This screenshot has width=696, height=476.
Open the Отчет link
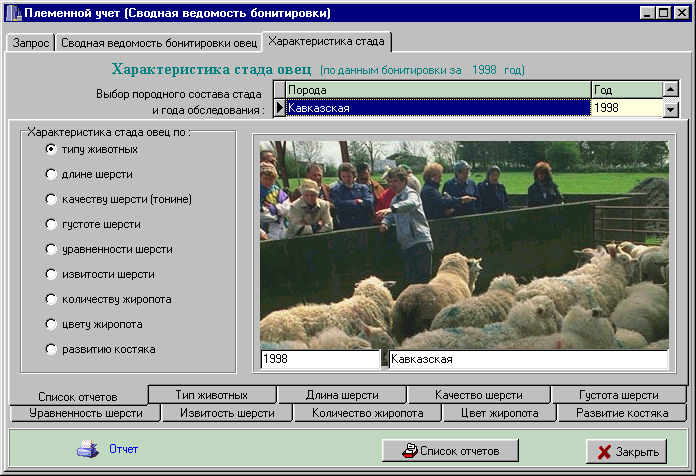coord(124,449)
